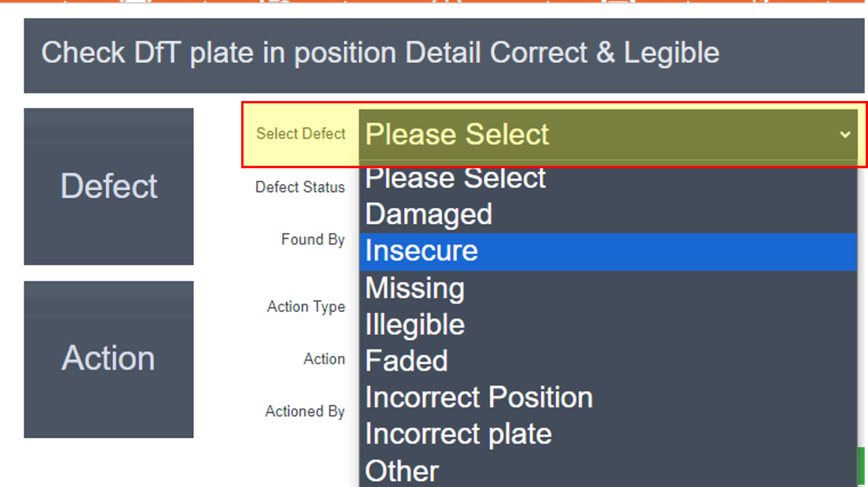Click the 'Check DfT plate' header bar
Screen dimensions: 868x487
click(444, 55)
